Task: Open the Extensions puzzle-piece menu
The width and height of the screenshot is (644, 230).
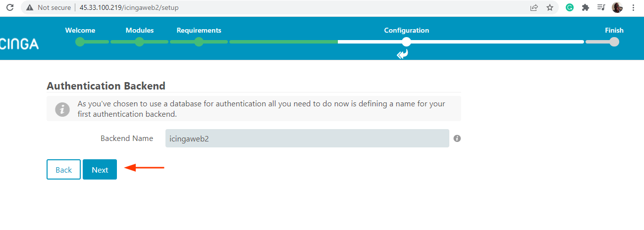Action: [585, 7]
